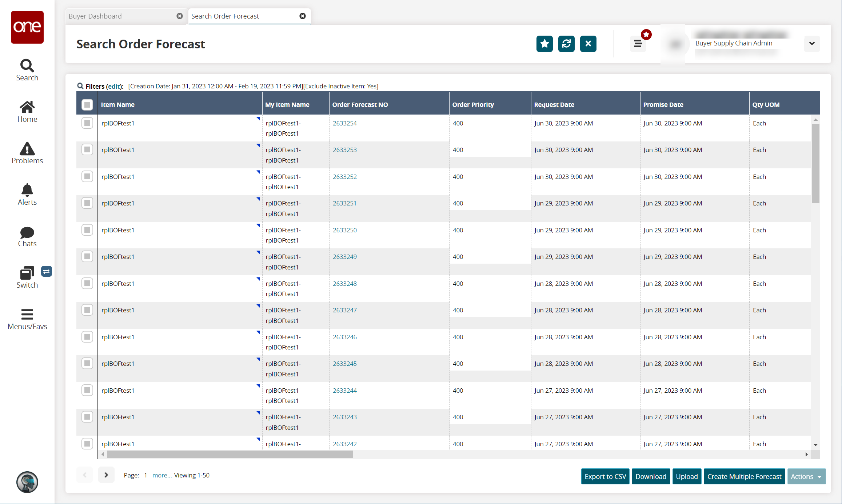The height and width of the screenshot is (504, 842).
Task: Open user profile dropdown chevron
Action: pos(812,44)
